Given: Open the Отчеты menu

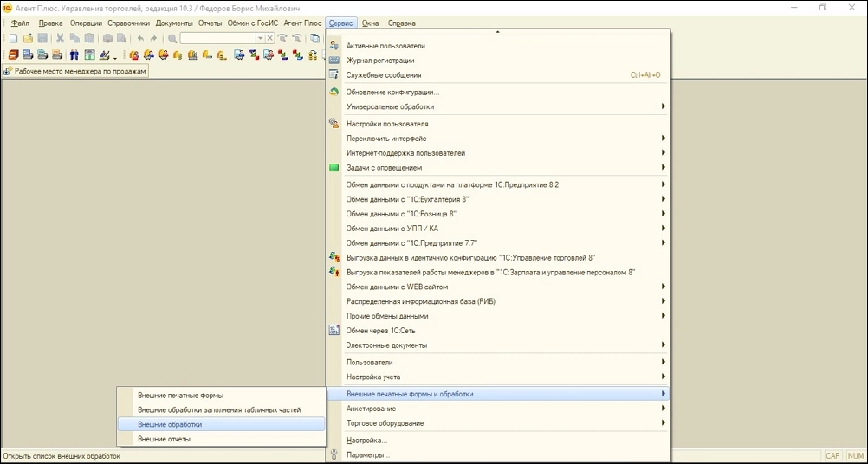Looking at the screenshot, I should coord(210,23).
